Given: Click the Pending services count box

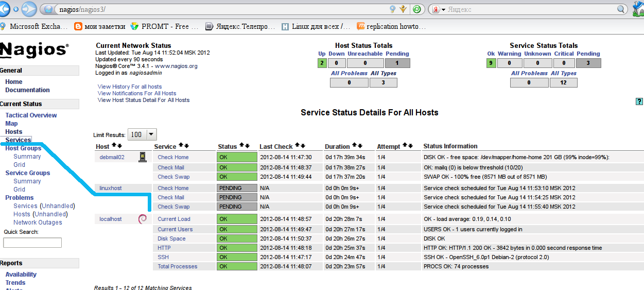Looking at the screenshot, I should [x=588, y=63].
